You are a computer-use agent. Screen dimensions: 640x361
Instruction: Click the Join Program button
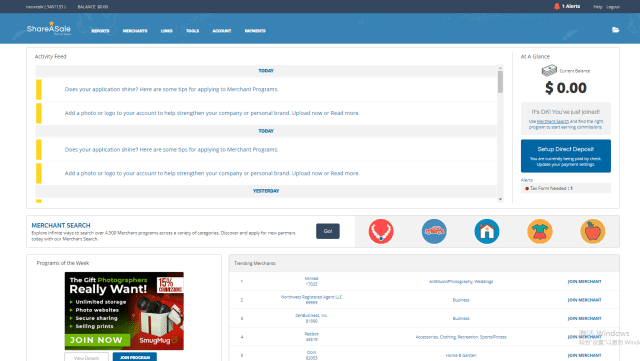click(135, 357)
